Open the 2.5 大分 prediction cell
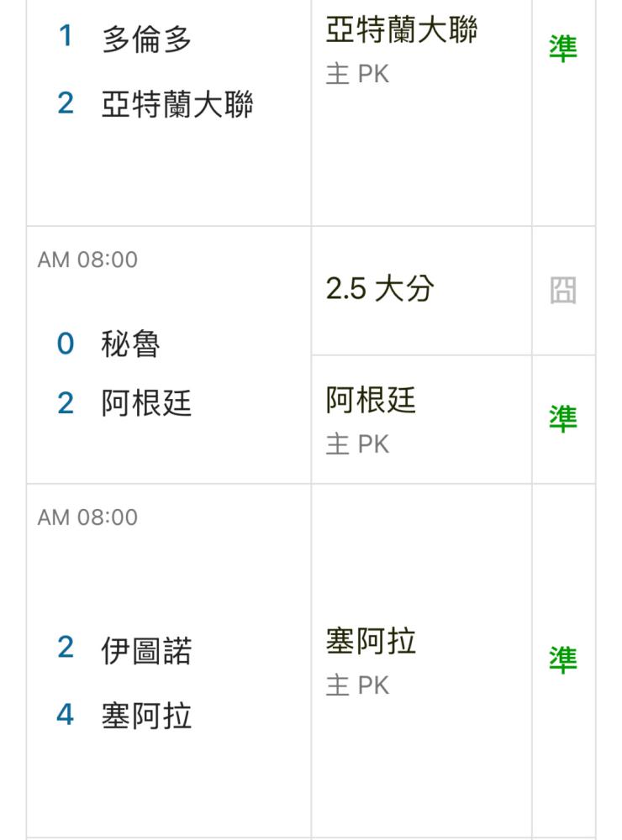The height and width of the screenshot is (840, 622). coord(421,291)
